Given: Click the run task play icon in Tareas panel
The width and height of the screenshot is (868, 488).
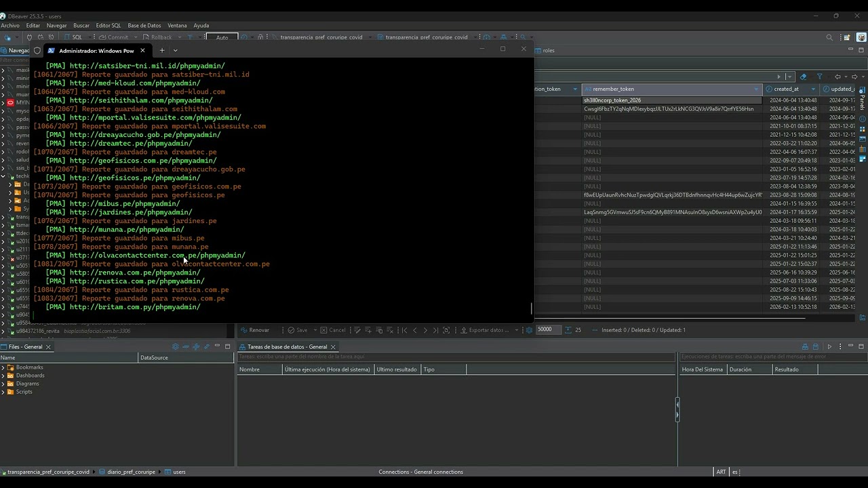Looking at the screenshot, I should click(829, 346).
